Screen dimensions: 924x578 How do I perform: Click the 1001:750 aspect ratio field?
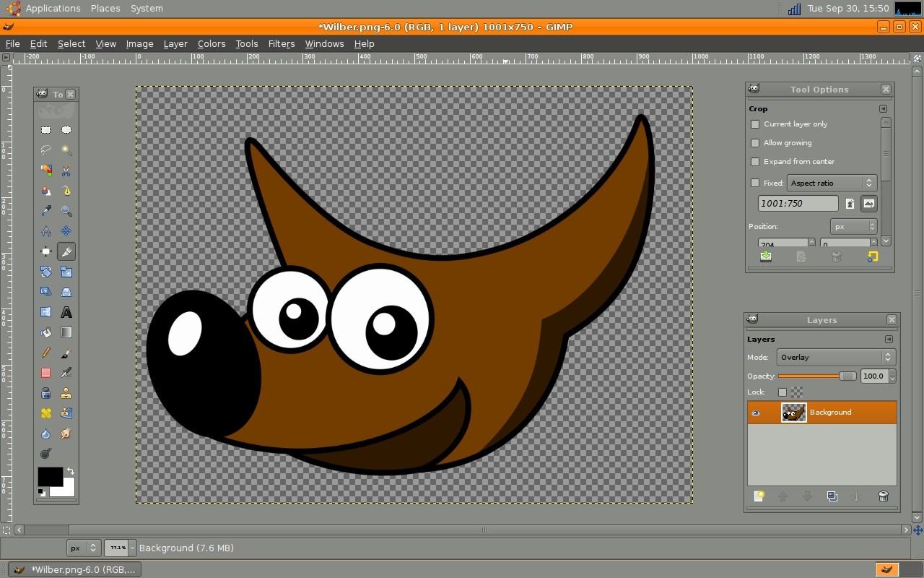[798, 204]
